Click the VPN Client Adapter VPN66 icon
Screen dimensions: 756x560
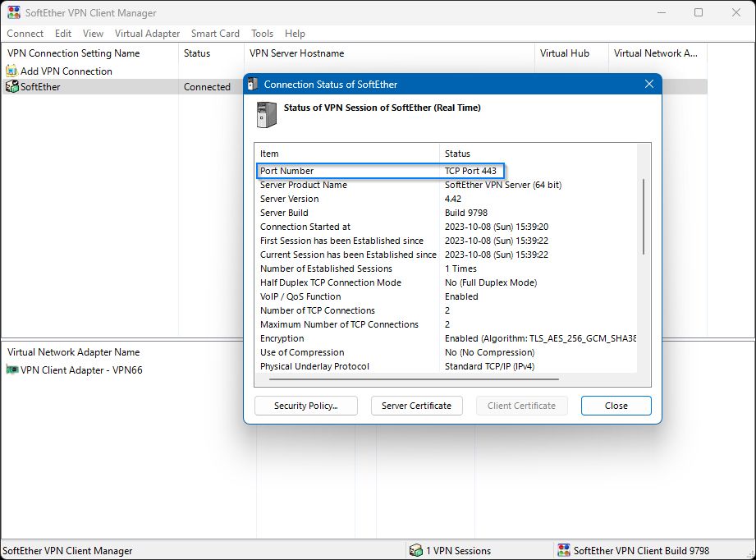coord(11,370)
